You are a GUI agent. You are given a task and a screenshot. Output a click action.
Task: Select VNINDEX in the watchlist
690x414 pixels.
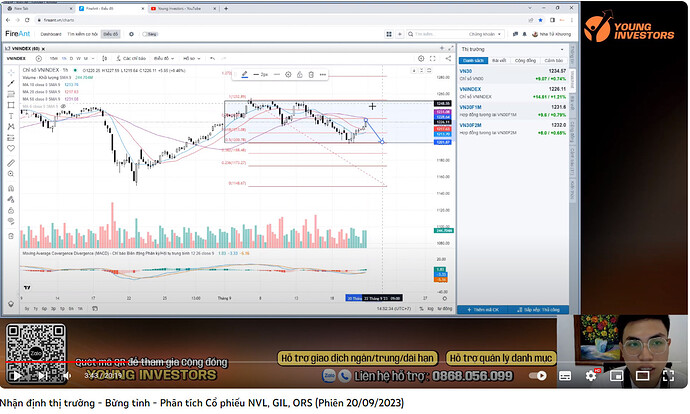[x=513, y=93]
